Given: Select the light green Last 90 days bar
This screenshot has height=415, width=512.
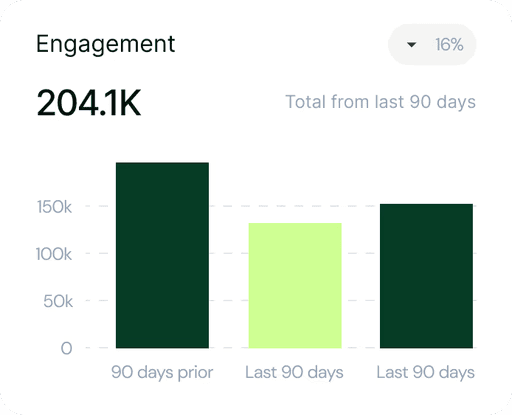Looking at the screenshot, I should (295, 286).
